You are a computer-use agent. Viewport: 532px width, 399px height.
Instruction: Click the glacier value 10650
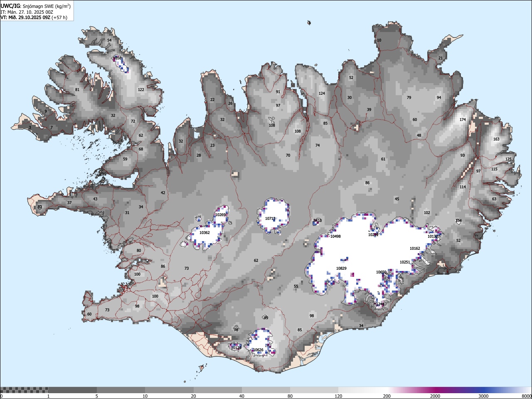click(x=381, y=272)
